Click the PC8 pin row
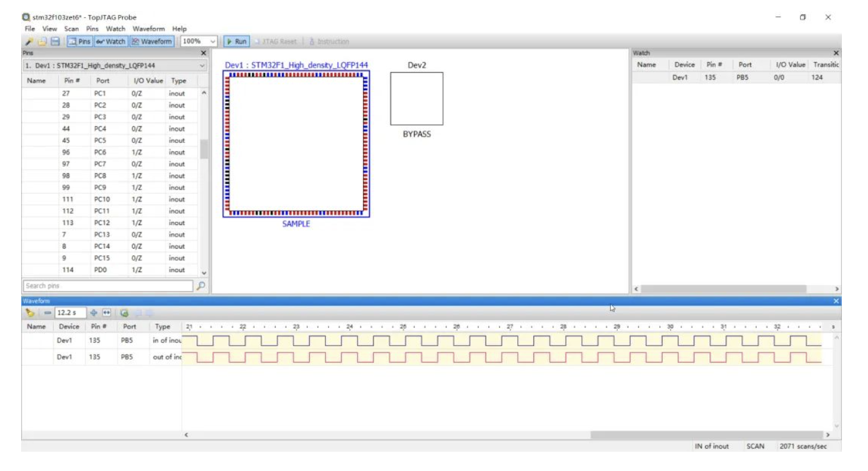 (x=111, y=176)
